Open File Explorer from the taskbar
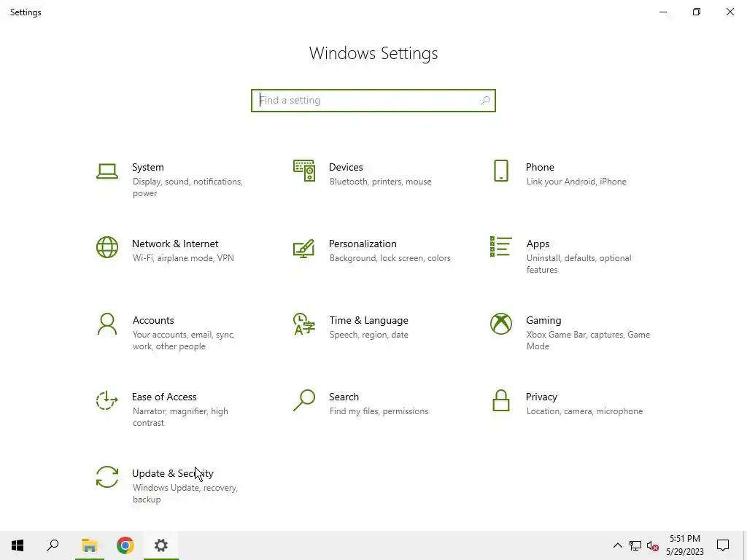Image resolution: width=747 pixels, height=560 pixels. point(89,545)
